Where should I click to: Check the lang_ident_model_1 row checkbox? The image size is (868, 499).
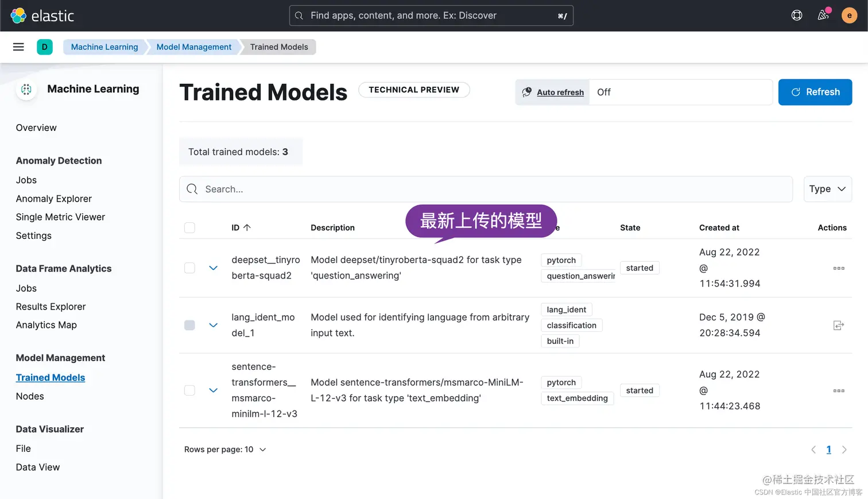click(189, 325)
